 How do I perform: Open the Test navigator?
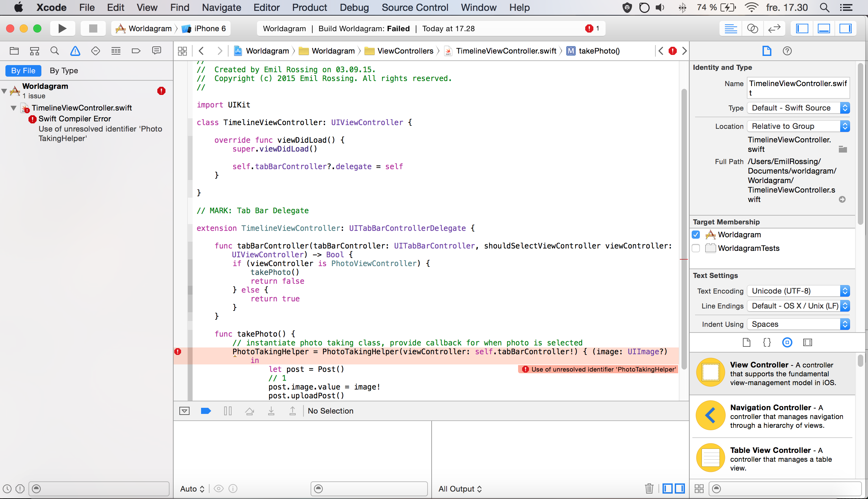pyautogui.click(x=95, y=51)
